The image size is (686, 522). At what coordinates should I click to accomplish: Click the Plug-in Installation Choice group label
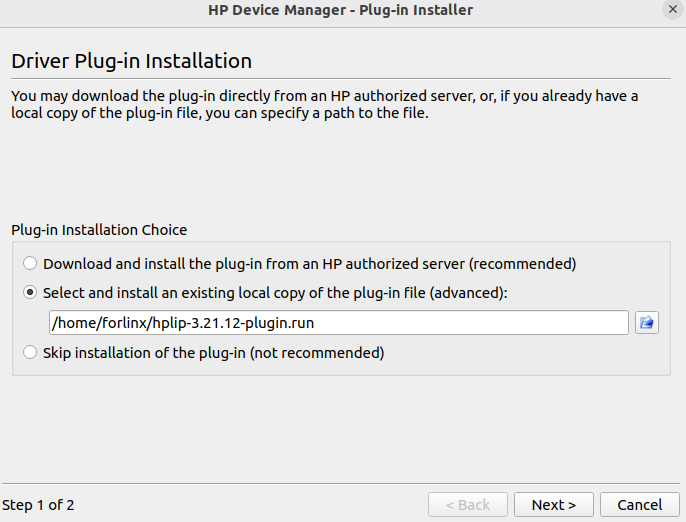(99, 230)
